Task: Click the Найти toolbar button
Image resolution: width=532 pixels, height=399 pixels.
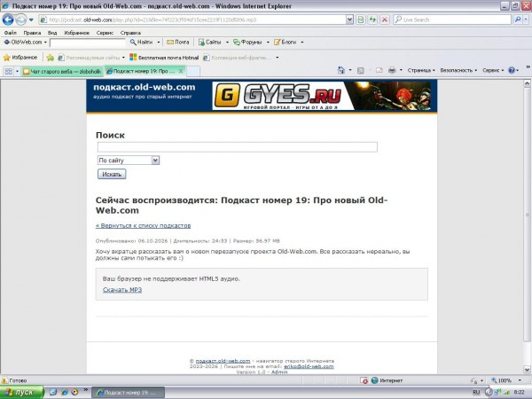Action: (142, 42)
